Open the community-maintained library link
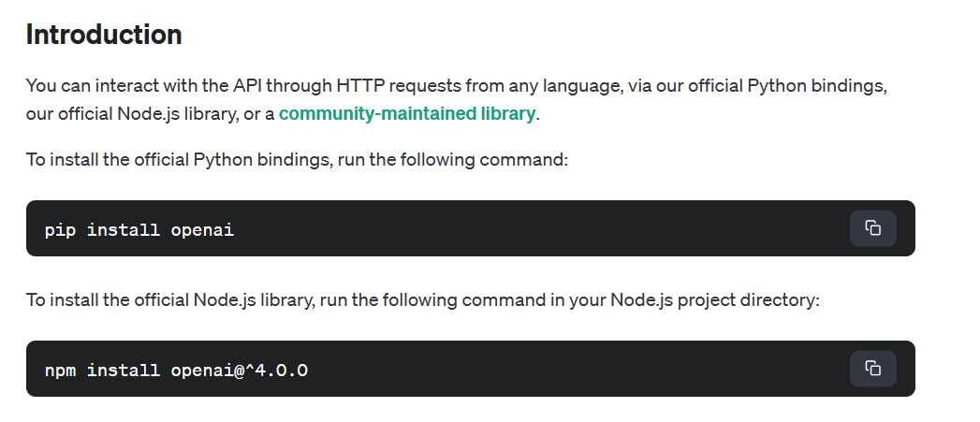The image size is (980, 422). point(407,114)
